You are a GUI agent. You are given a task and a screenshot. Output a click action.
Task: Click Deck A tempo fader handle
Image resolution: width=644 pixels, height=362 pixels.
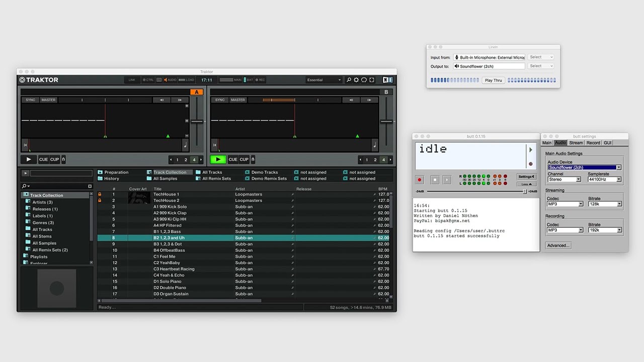pos(197,122)
